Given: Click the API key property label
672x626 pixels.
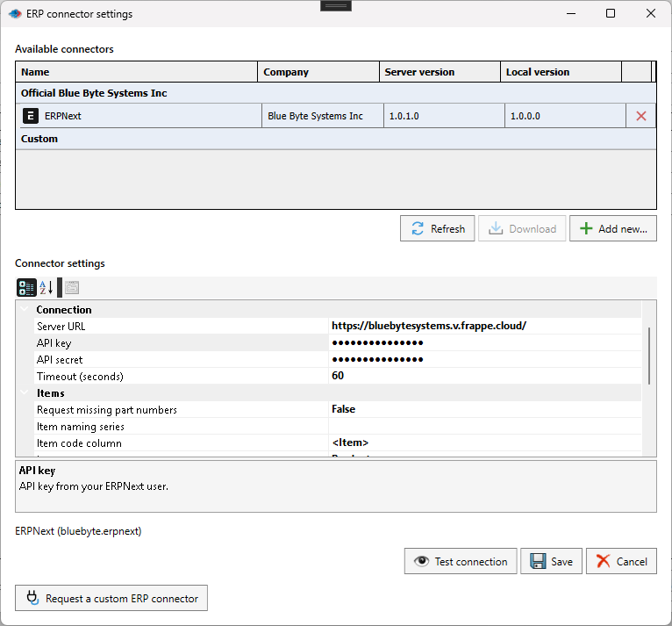Looking at the screenshot, I should pos(54,343).
